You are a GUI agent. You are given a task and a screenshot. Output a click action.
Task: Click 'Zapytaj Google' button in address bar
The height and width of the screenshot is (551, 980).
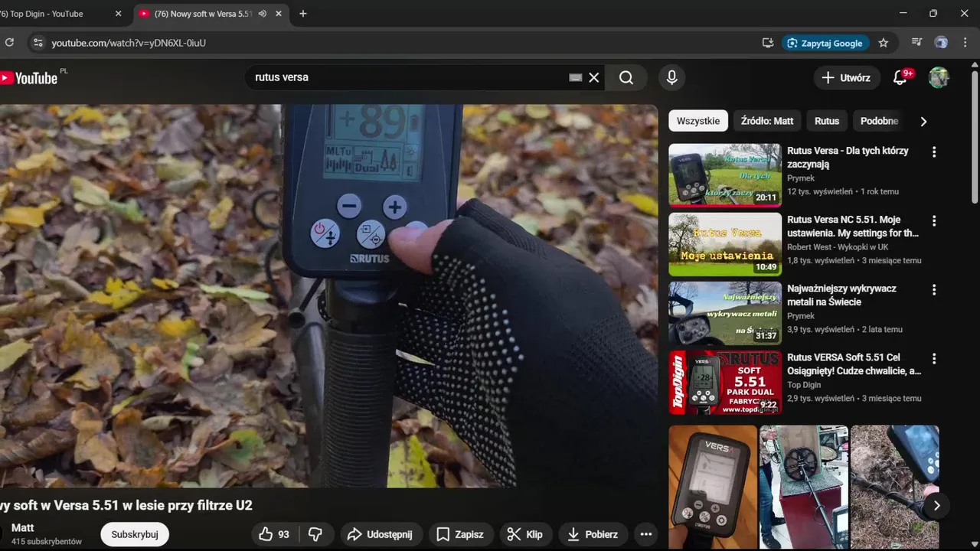coord(825,43)
